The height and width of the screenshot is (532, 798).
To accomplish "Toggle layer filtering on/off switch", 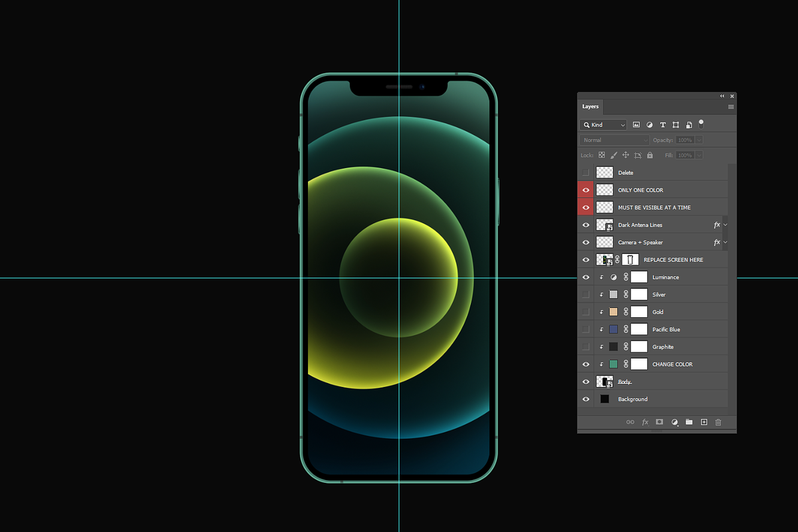I will (701, 124).
